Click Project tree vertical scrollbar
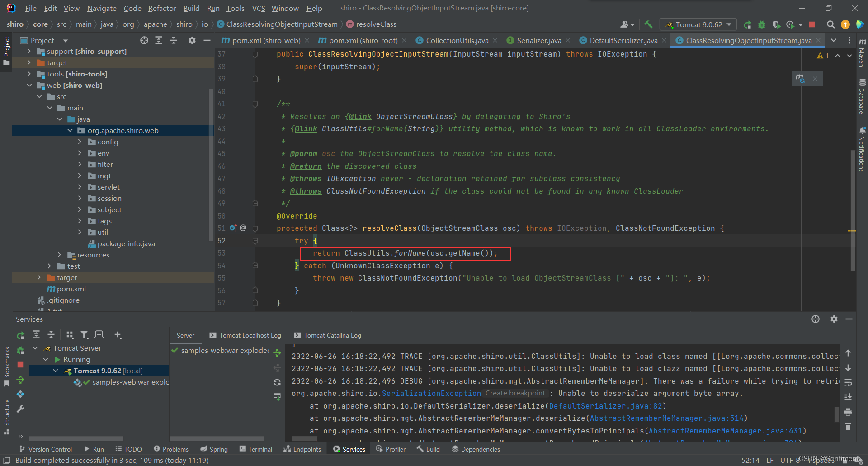 pos(211,165)
